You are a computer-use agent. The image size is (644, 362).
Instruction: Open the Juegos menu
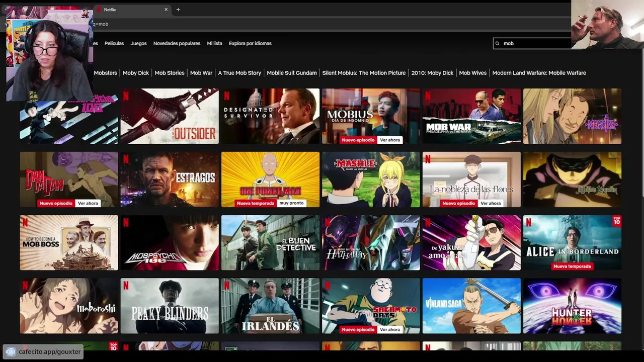tap(138, 44)
